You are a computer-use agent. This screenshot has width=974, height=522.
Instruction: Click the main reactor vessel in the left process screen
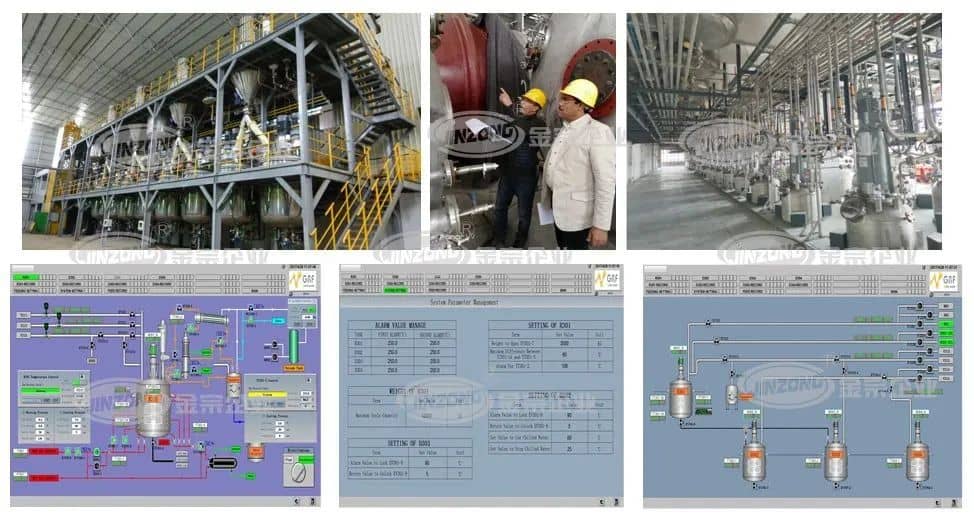tap(153, 408)
